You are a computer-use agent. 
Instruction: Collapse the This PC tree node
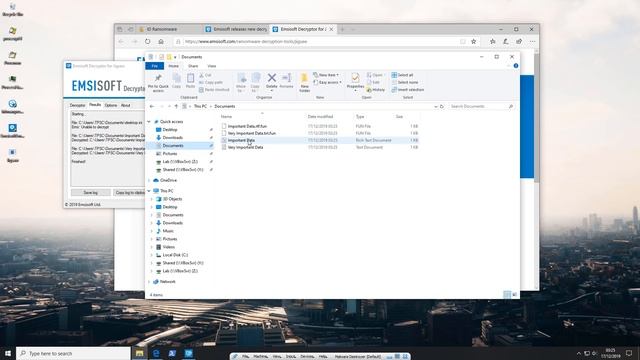pos(149,191)
